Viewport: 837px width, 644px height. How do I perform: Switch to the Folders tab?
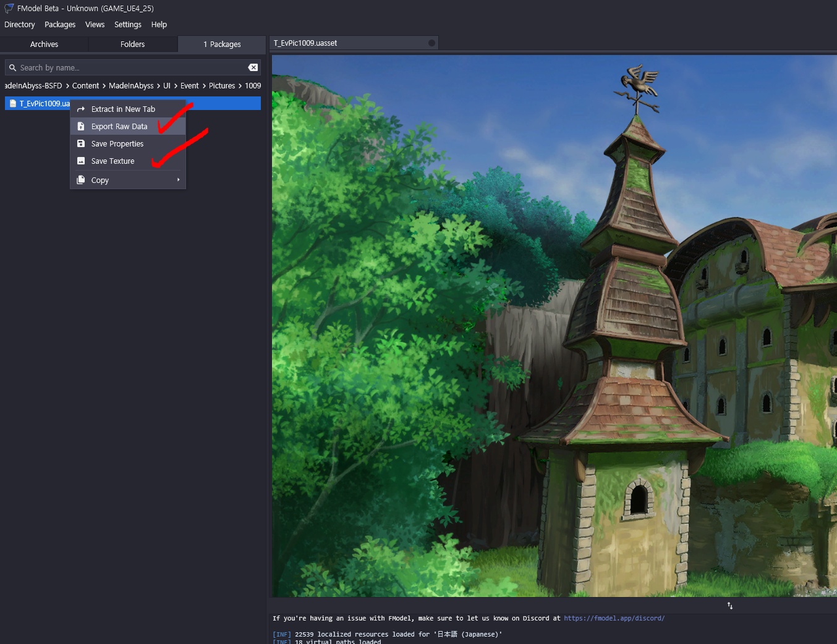(x=132, y=44)
